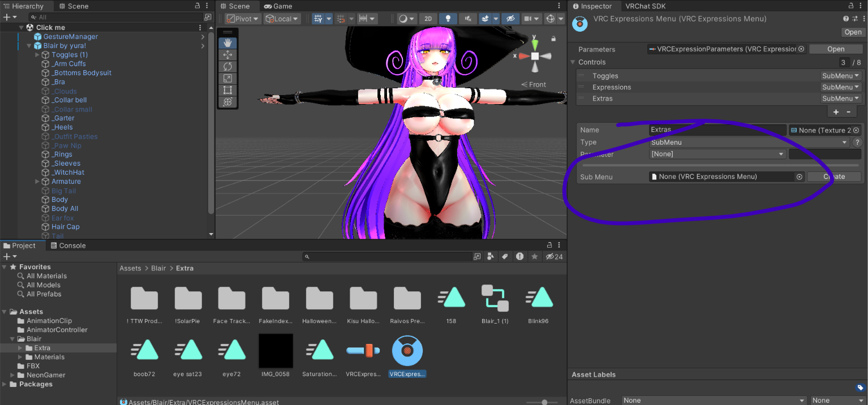Toggle Scene effects skybox button

[x=485, y=19]
